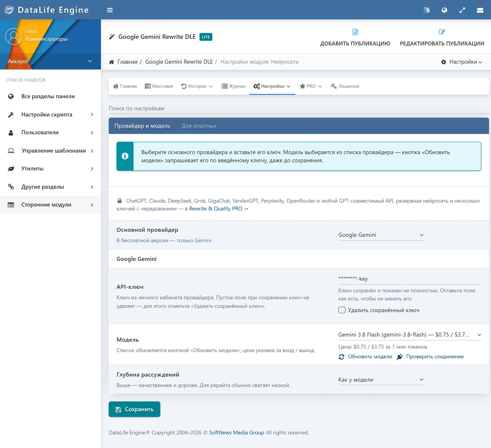491x448 pixels.
Task: Click РЕДАКТИРОВАТЬ ПУБЛИКАЦИИ link text
Action: 442,44
